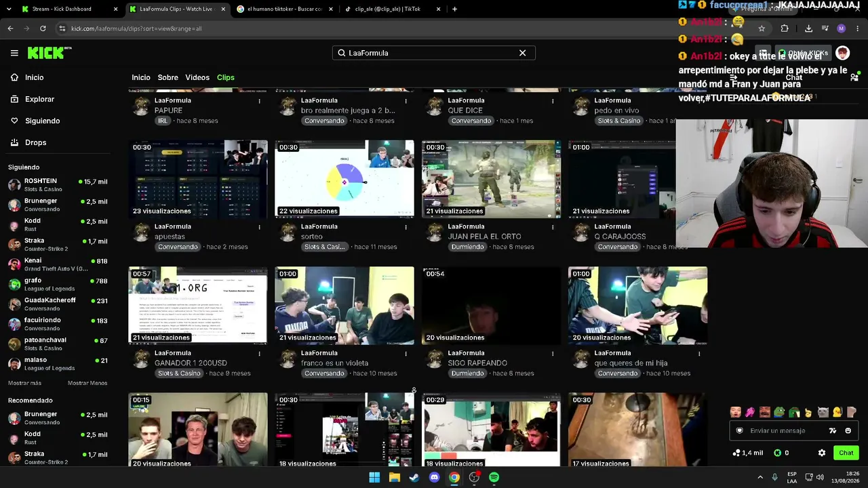The image size is (868, 488).
Task: Insert the Pepe frog quick emote
Action: click(779, 412)
